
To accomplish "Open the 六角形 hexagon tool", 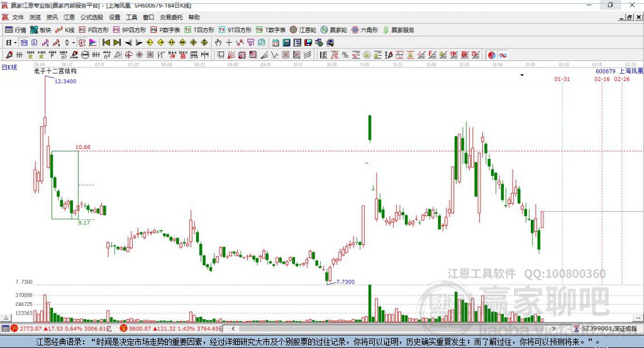I will click(365, 30).
